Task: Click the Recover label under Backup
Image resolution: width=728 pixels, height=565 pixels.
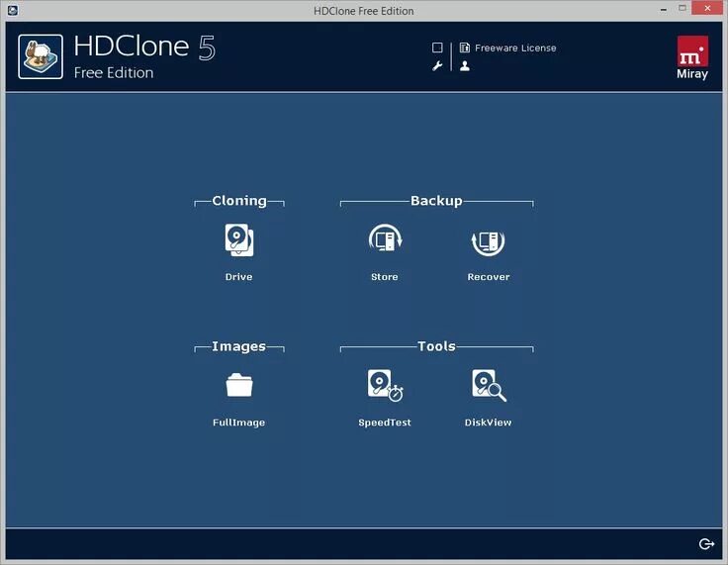Action: 489,277
